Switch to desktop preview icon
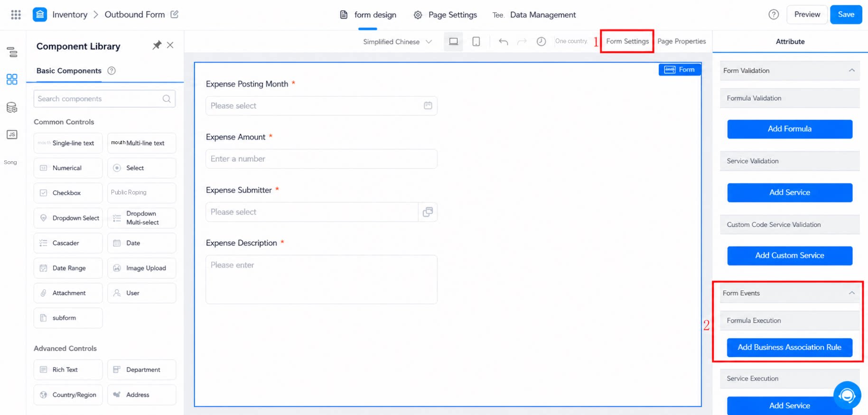This screenshot has height=415, width=868. pyautogui.click(x=453, y=42)
